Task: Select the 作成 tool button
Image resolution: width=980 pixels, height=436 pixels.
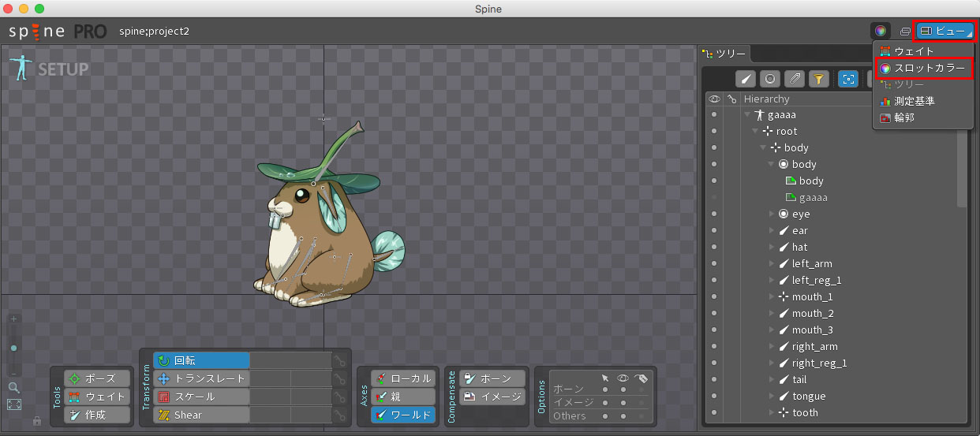Action: [x=97, y=415]
